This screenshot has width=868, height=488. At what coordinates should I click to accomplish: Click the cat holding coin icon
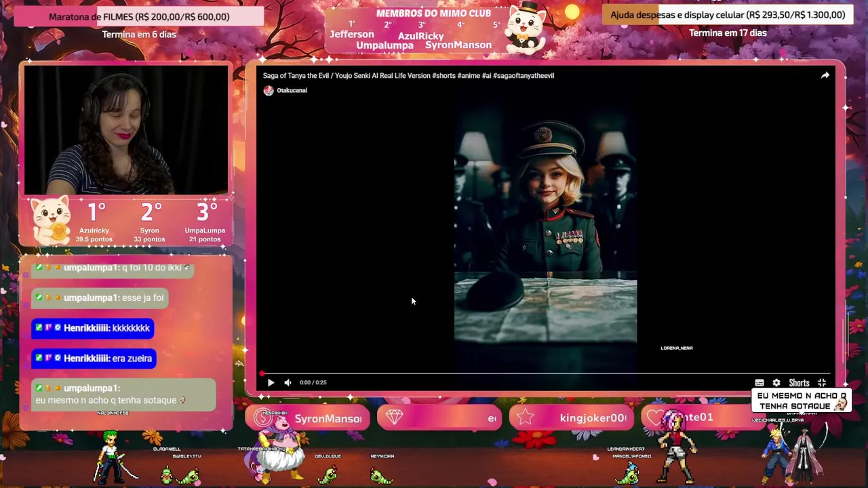[51, 220]
